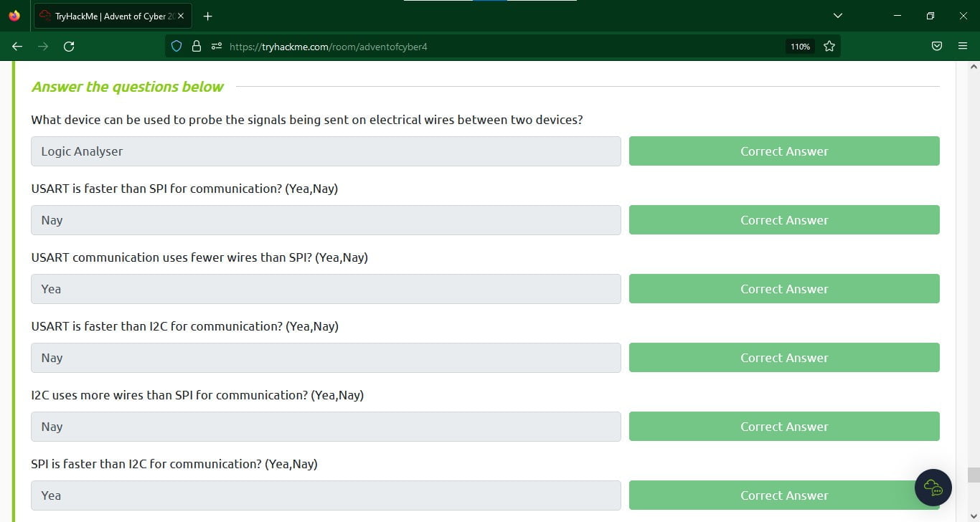Open the floating chat support bubble

tap(933, 488)
